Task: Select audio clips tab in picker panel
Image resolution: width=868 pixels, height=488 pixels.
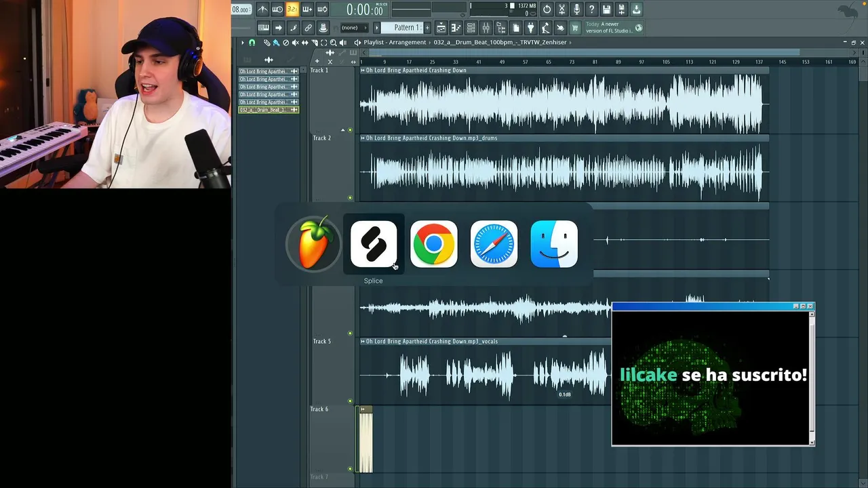Action: click(x=269, y=60)
